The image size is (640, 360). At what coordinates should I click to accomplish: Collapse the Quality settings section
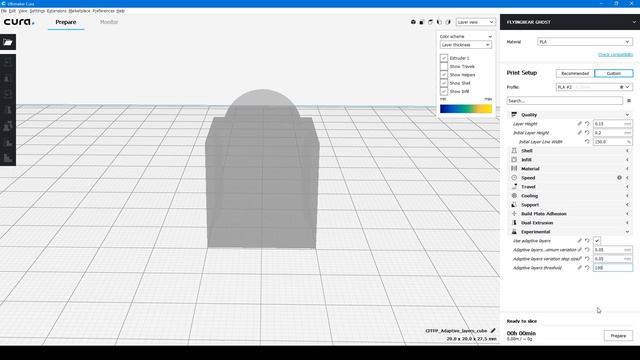[570, 115]
